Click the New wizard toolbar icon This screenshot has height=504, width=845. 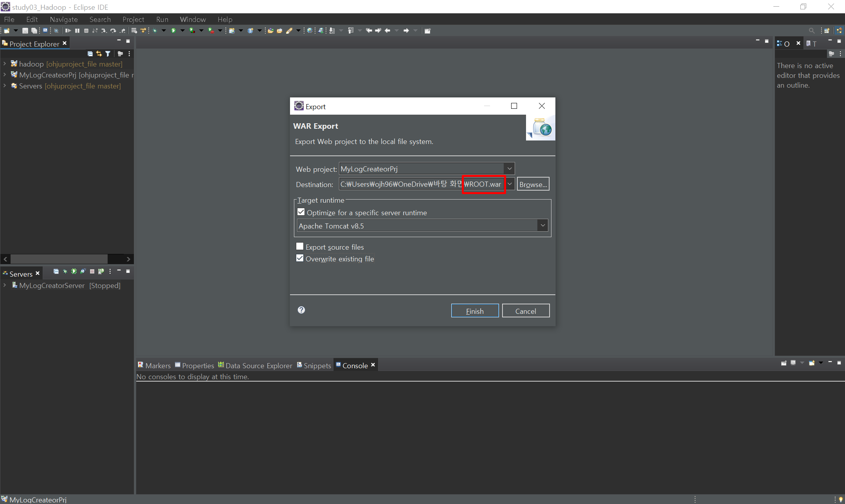click(7, 31)
